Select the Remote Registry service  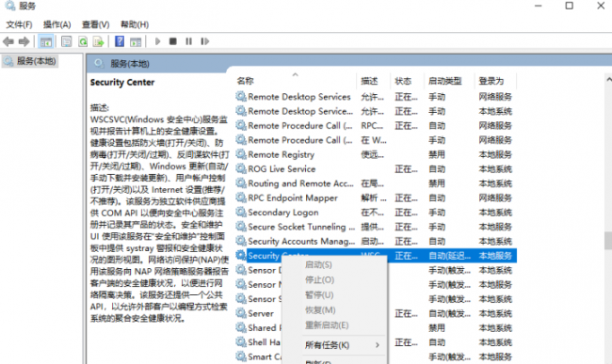376,154
